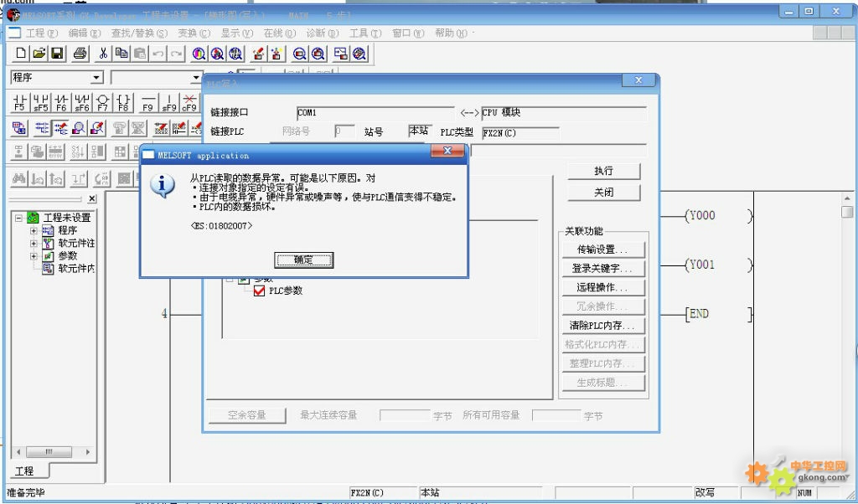This screenshot has height=504, width=858.
Task: Open the 在线(O) menu
Action: click(280, 33)
